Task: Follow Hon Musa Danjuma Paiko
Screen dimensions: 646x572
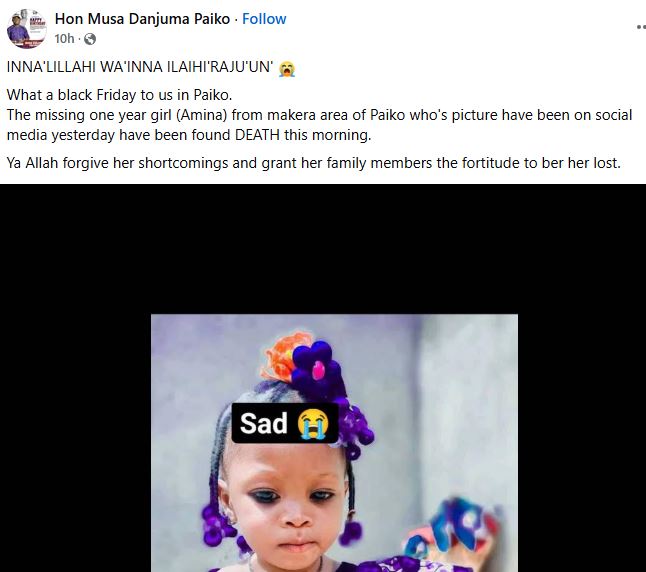Action: (x=263, y=19)
